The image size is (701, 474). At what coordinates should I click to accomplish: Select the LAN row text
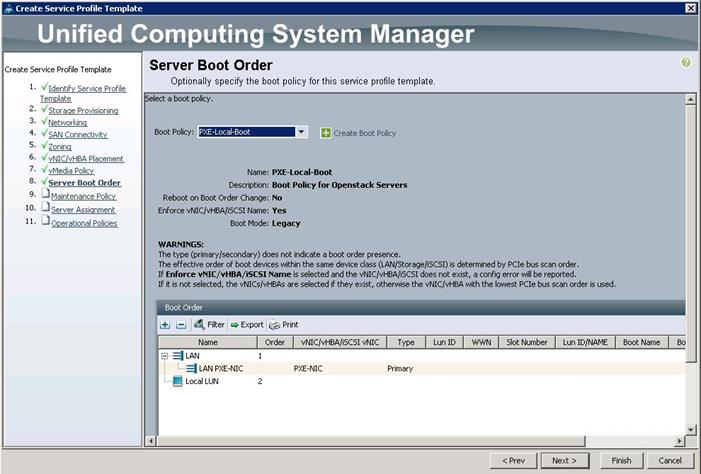click(192, 356)
